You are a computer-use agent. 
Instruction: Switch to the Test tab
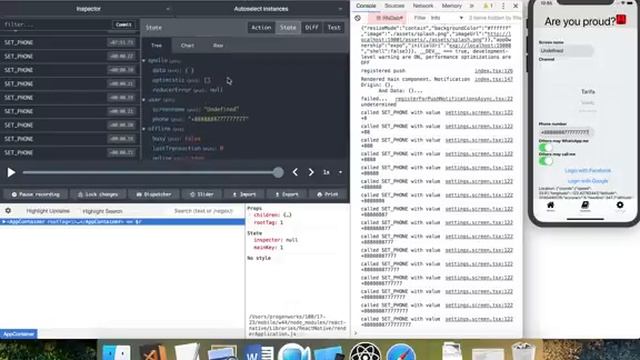pyautogui.click(x=333, y=27)
